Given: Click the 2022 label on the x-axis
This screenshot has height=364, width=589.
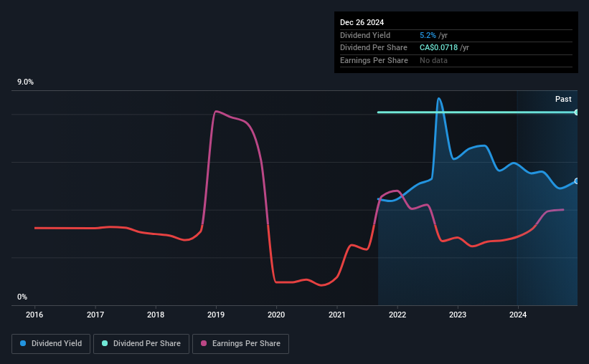Looking at the screenshot, I should 397,315.
